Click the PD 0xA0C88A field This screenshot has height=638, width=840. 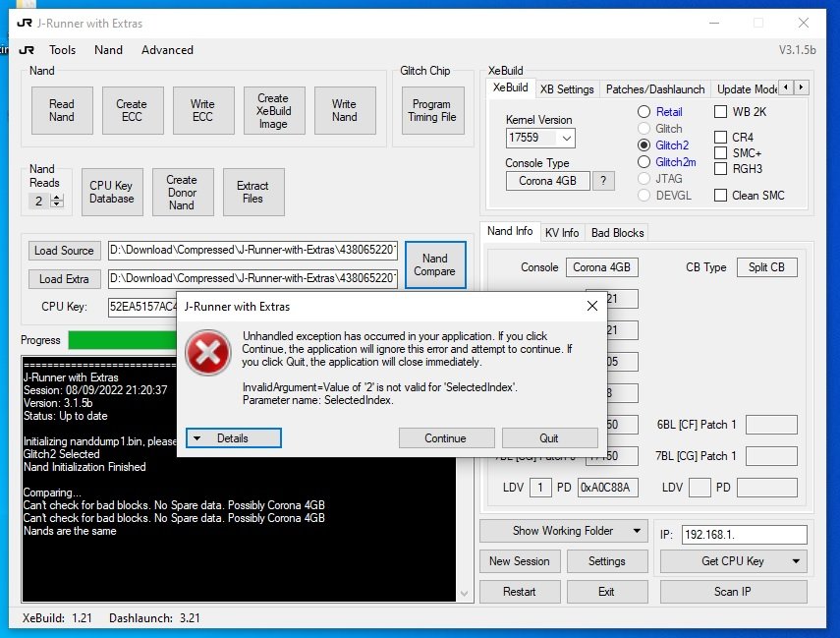(608, 488)
